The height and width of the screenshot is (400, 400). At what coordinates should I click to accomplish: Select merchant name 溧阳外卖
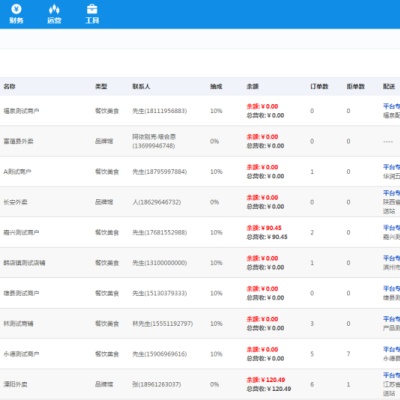(15, 384)
